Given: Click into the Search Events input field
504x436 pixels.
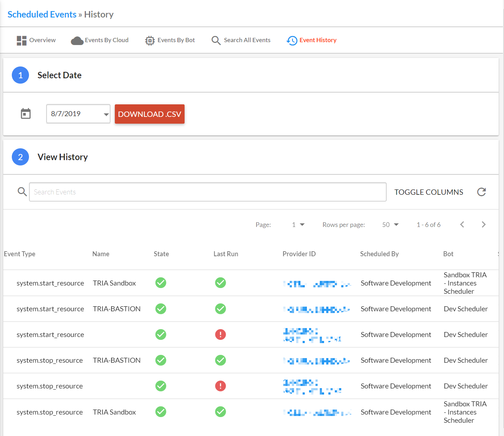Looking at the screenshot, I should click(x=208, y=192).
